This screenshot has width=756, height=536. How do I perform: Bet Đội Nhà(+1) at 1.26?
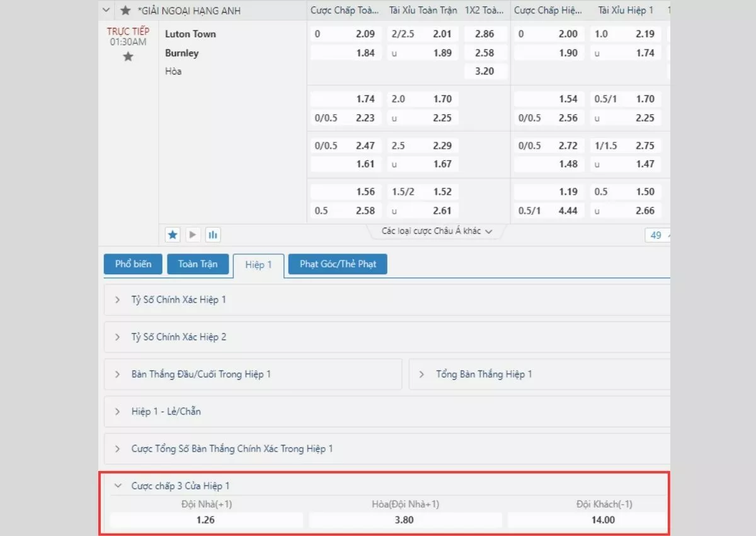pos(206,520)
